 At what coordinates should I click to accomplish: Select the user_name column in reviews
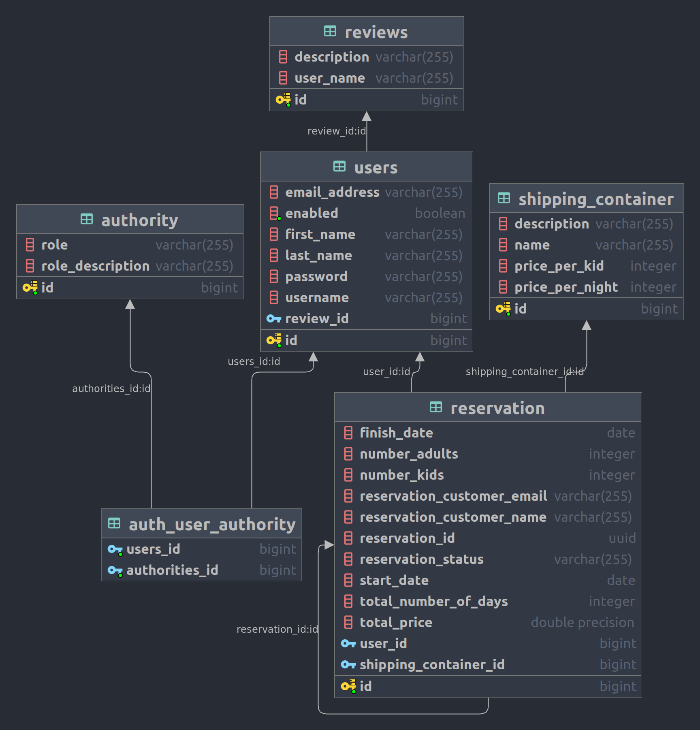pyautogui.click(x=367, y=78)
